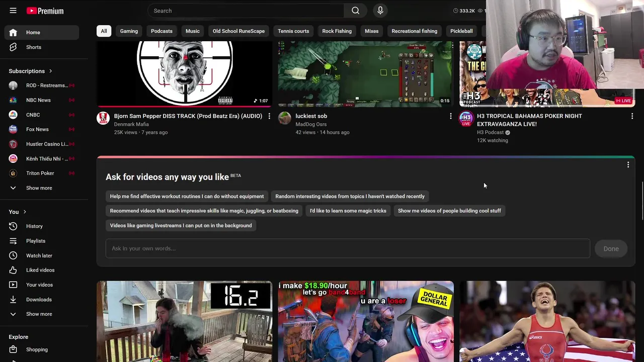The image size is (644, 362).
Task: Open NBC News subscription channel
Action: 42,100
